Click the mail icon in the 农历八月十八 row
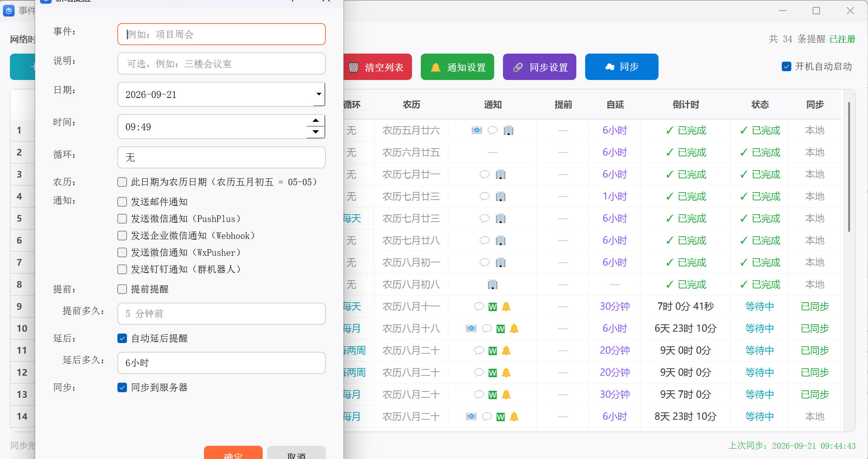 click(x=471, y=328)
